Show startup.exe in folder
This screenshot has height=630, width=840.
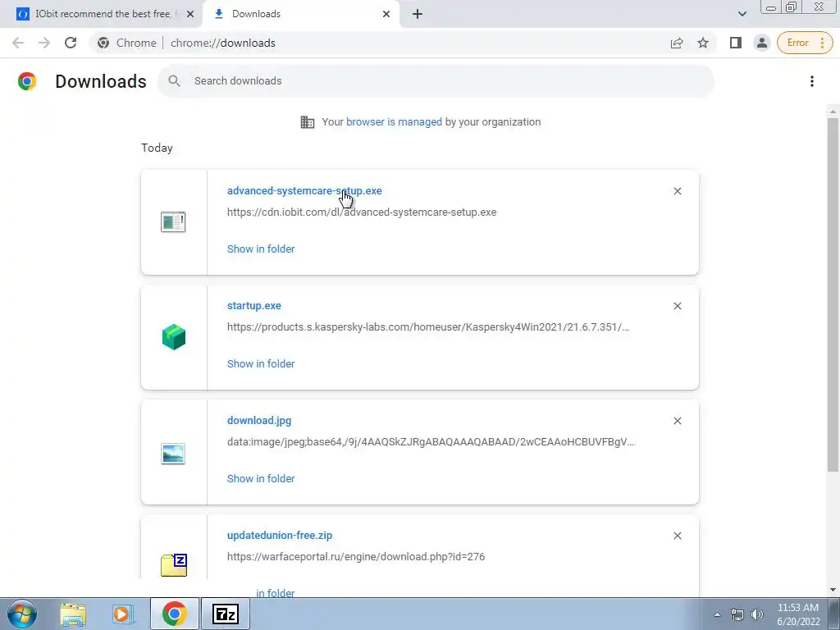(261, 363)
